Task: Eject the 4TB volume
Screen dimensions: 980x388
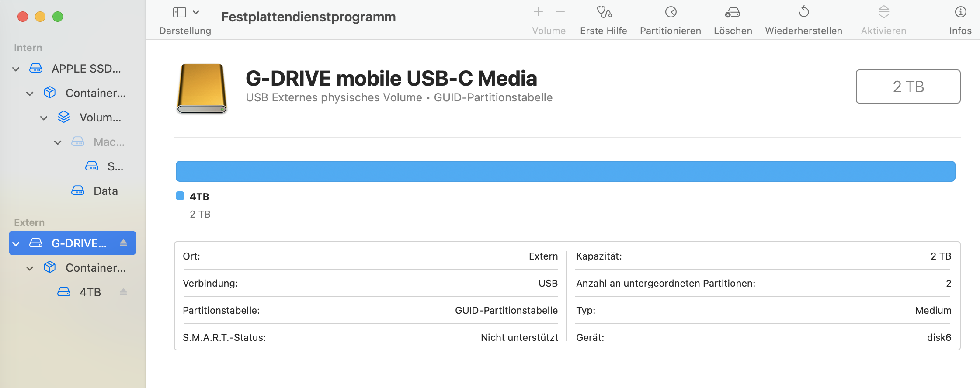Action: [123, 292]
